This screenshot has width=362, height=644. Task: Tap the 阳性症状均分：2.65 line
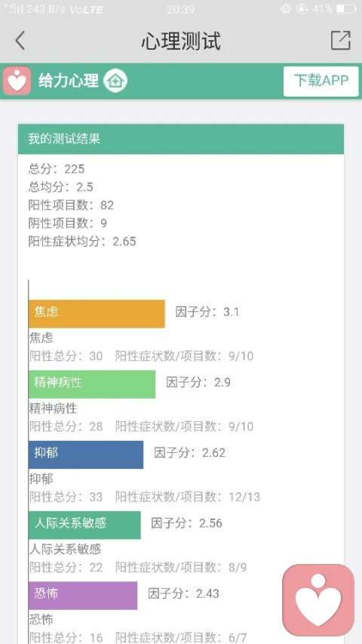[x=82, y=241]
